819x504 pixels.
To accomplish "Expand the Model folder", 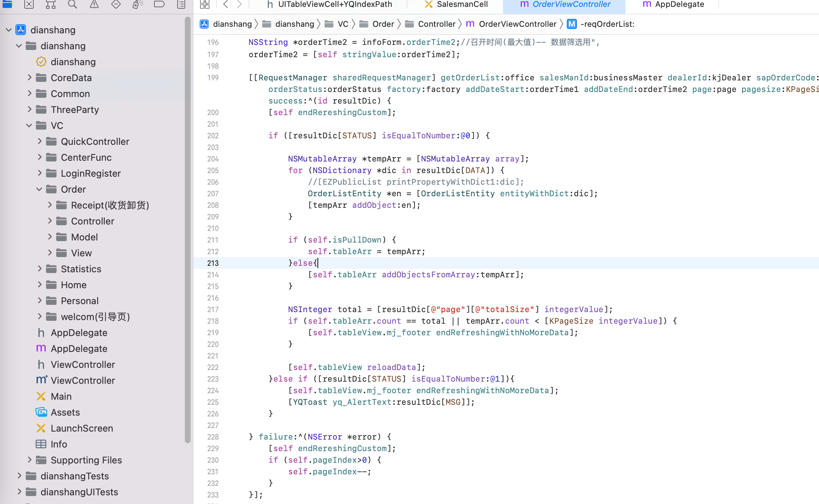I will click(50, 237).
